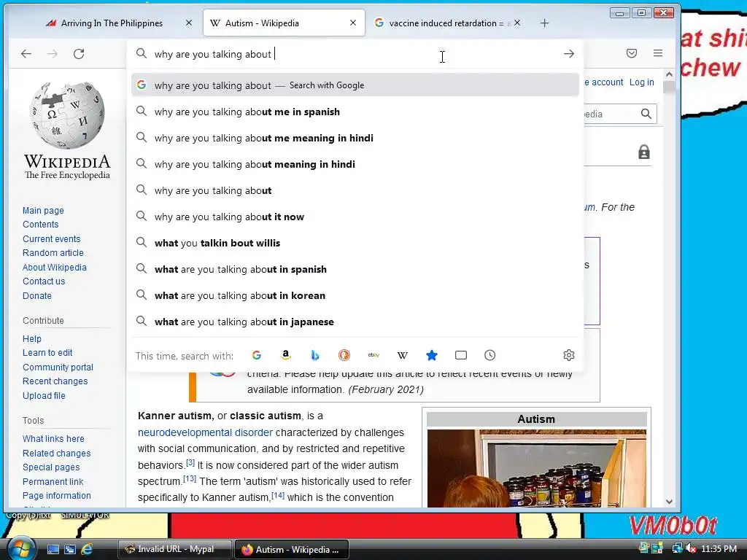Open What links here tool link
The image size is (747, 560).
(53, 438)
